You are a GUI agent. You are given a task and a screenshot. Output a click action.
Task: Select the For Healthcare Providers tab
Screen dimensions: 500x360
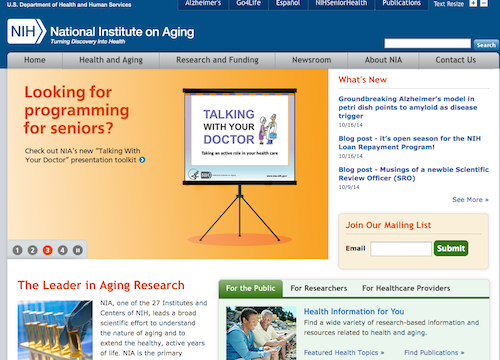point(406,288)
